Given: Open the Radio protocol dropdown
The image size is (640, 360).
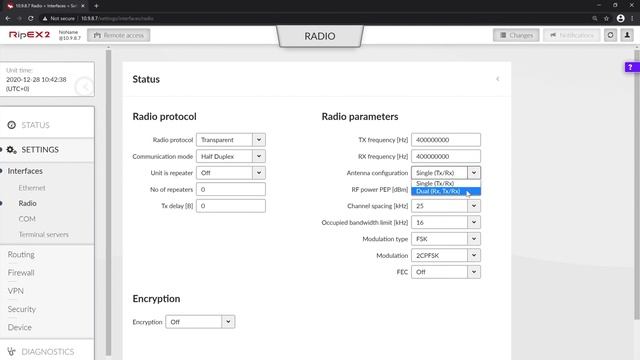Looking at the screenshot, I should coord(231,140).
